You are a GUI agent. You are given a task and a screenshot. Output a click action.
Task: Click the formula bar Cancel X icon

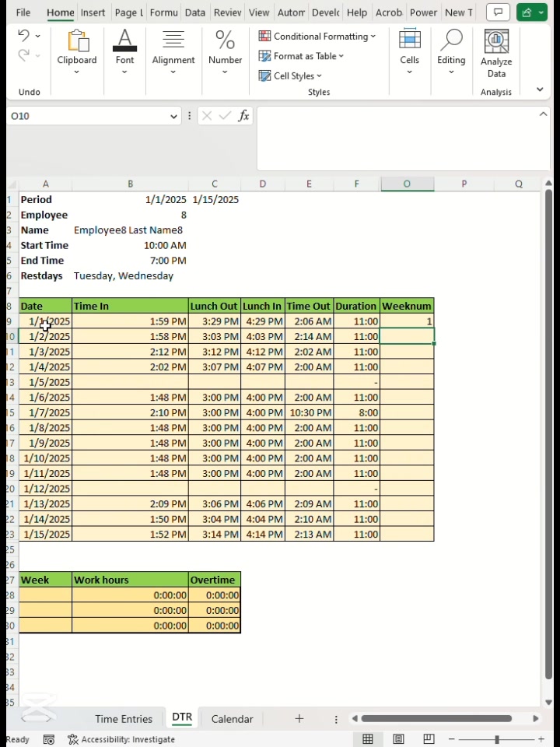click(x=207, y=116)
